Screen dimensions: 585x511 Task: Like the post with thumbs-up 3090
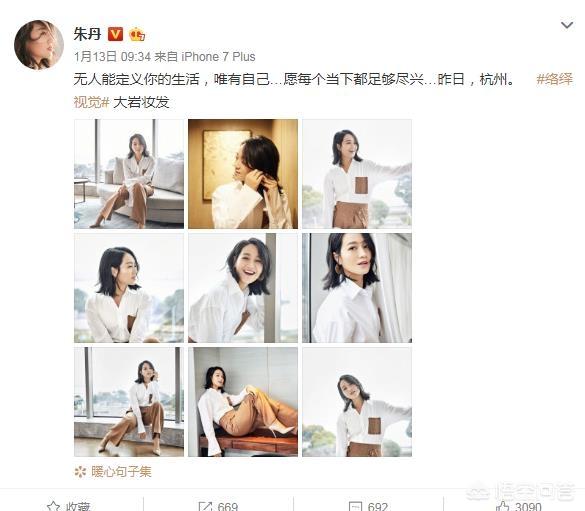[x=503, y=506]
